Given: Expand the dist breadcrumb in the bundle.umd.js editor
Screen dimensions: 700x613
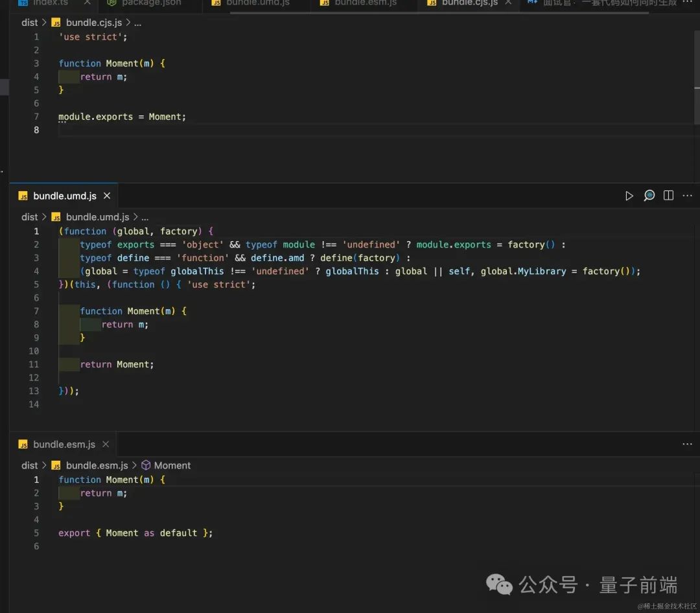Looking at the screenshot, I should pos(29,217).
